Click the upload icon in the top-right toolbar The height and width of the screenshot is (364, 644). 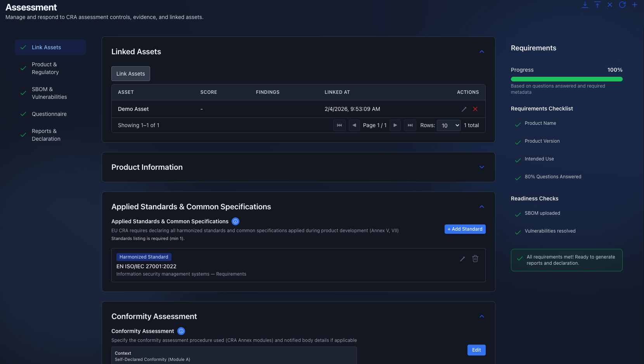(x=597, y=5)
